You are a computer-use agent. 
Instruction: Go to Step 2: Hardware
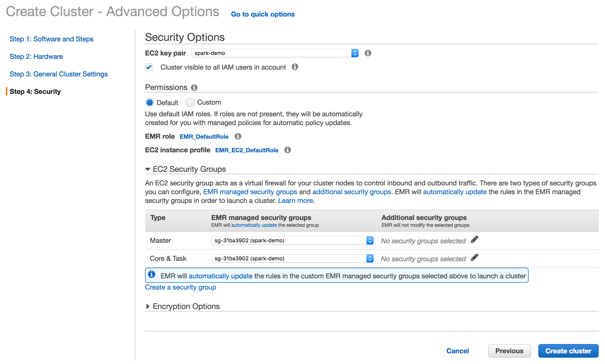(36, 56)
